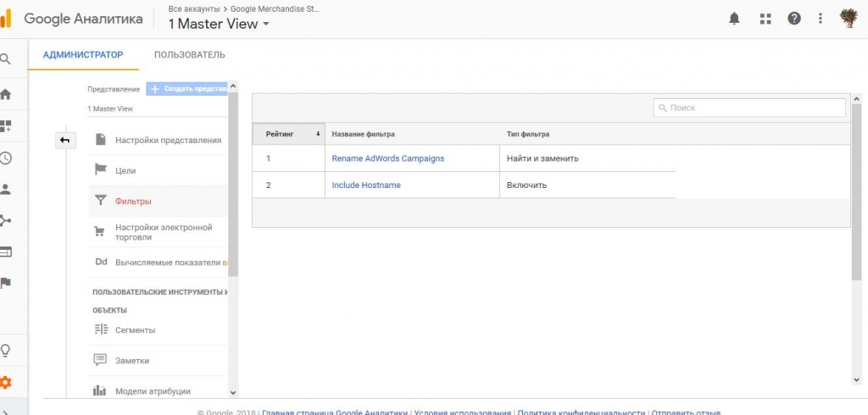Click the shopping cart icon for ecommerce settings

[100, 231]
